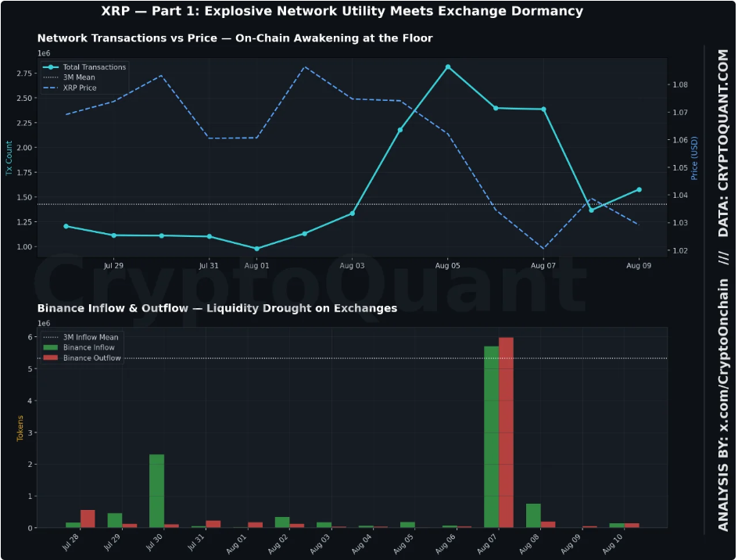738x560 pixels.
Task: Click the 'Aug 10' label under the bar chart
Action: [613, 544]
